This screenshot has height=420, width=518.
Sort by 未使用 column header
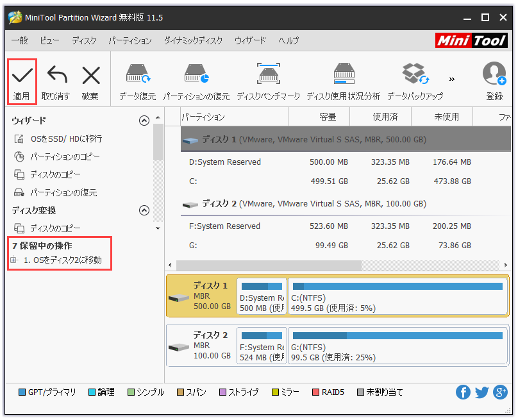442,117
